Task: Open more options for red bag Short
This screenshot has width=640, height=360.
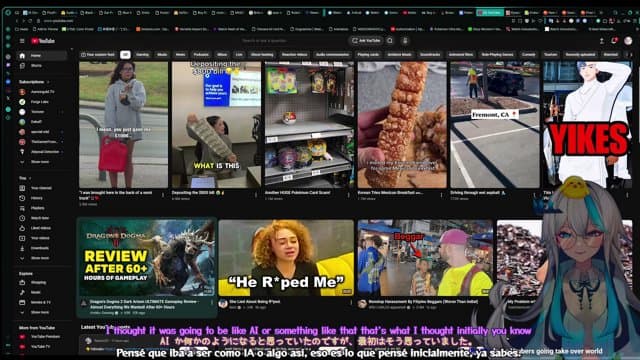Action: (x=163, y=195)
